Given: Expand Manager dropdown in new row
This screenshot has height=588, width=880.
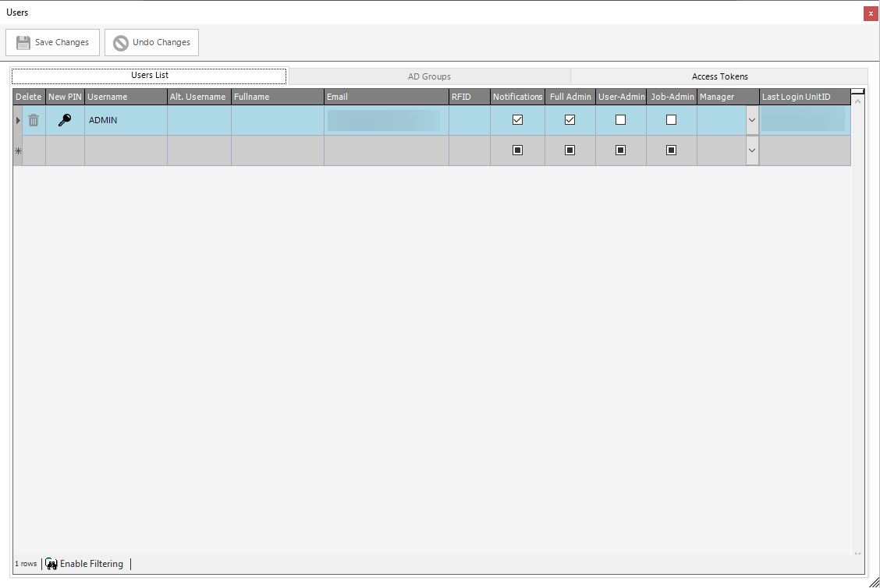Looking at the screenshot, I should tap(752, 151).
